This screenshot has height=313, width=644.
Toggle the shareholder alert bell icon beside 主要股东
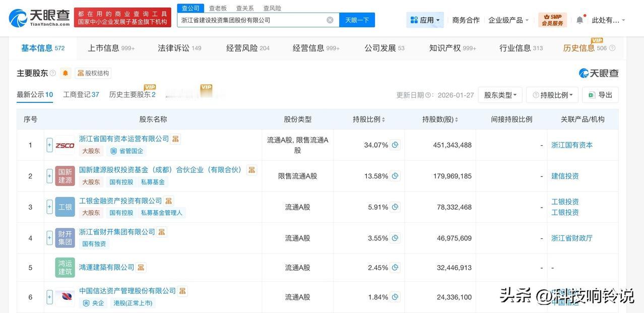[x=66, y=73]
